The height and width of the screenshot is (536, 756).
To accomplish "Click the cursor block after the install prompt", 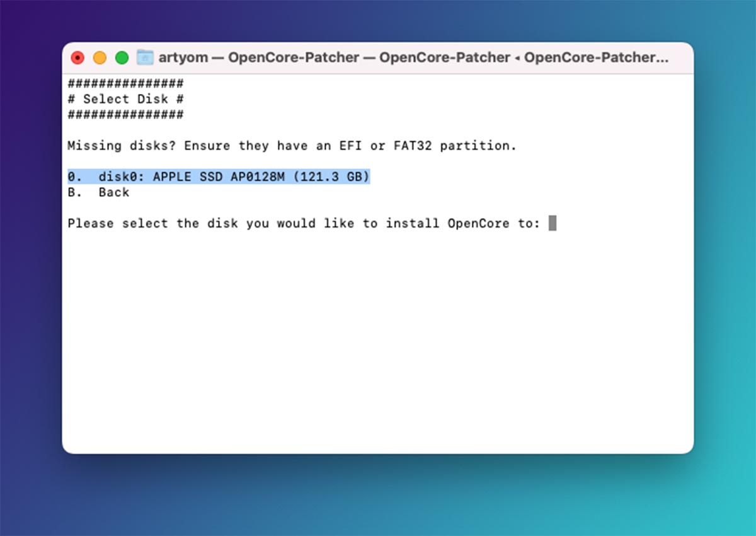I will (x=553, y=223).
